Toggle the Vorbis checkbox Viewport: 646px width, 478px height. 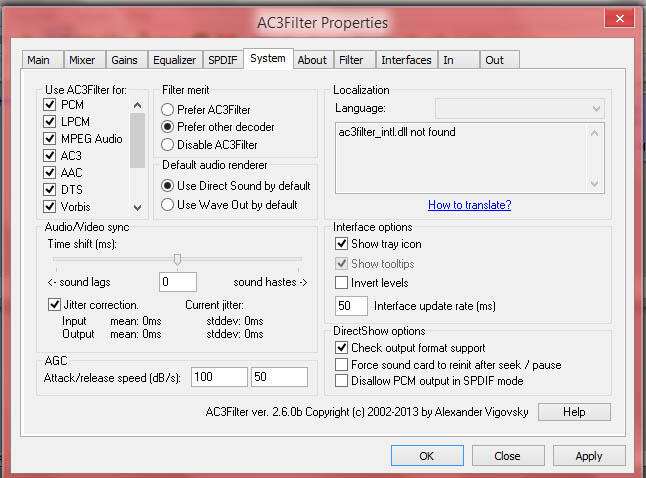pyautogui.click(x=49, y=206)
